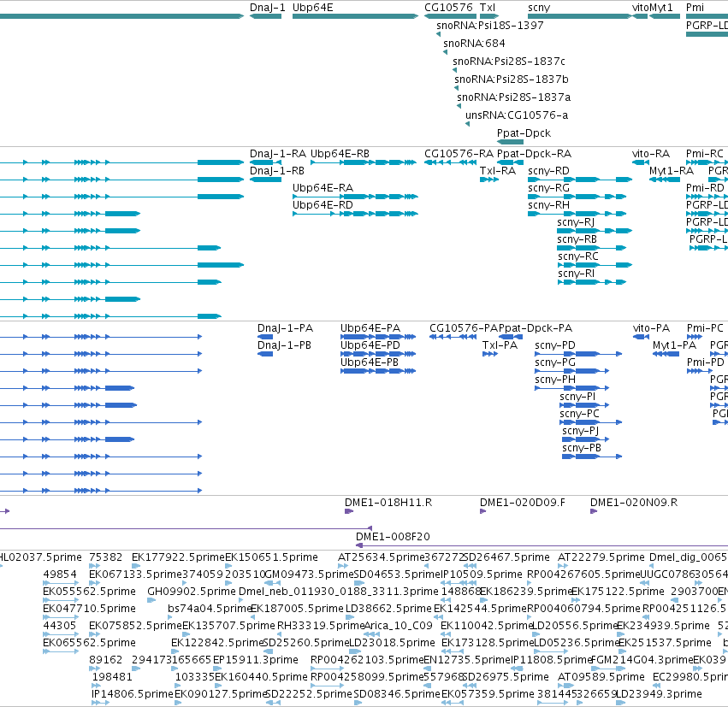The image size is (728, 707).
Task: Click the scny-PD protein label
Action: click(x=555, y=345)
